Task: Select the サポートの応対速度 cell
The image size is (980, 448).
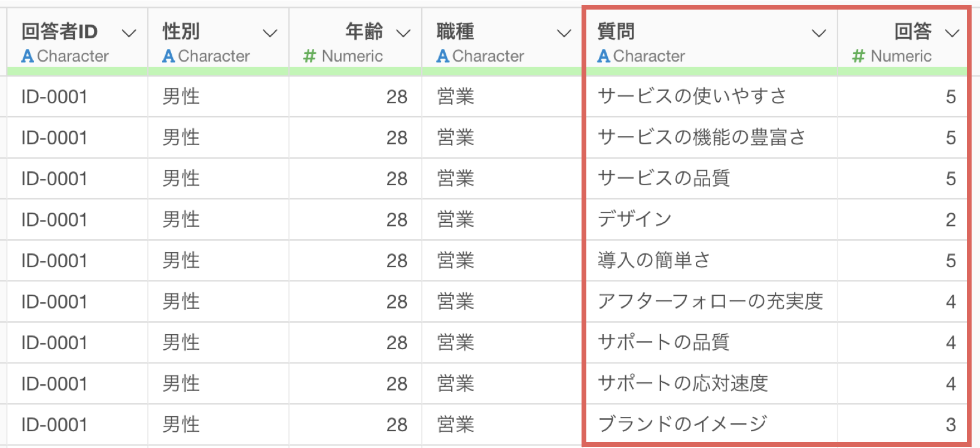Action: click(x=712, y=384)
